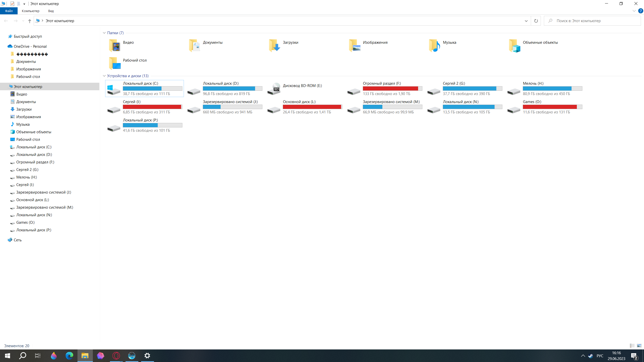Open address bar history dropdown
Image resolution: width=644 pixels, height=362 pixels.
[x=526, y=21]
